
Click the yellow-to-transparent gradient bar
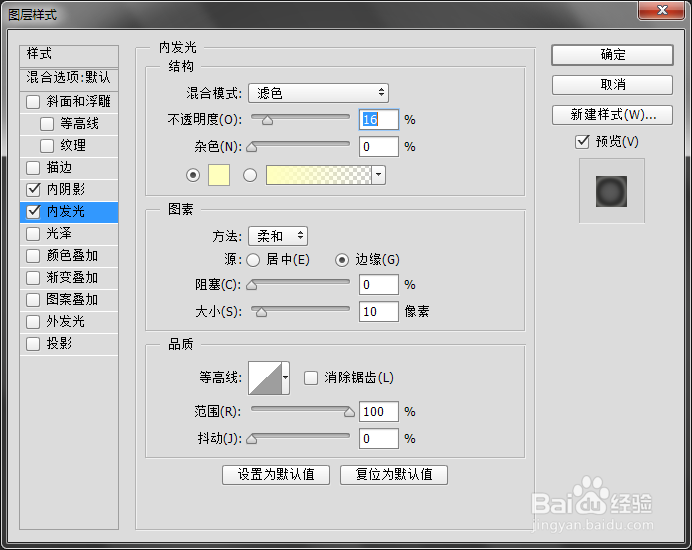pos(319,175)
